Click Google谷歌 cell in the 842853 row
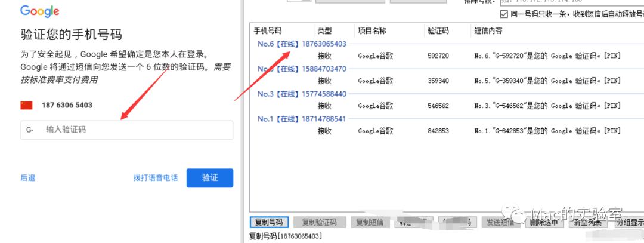The width and height of the screenshot is (644, 243). pyautogui.click(x=376, y=131)
